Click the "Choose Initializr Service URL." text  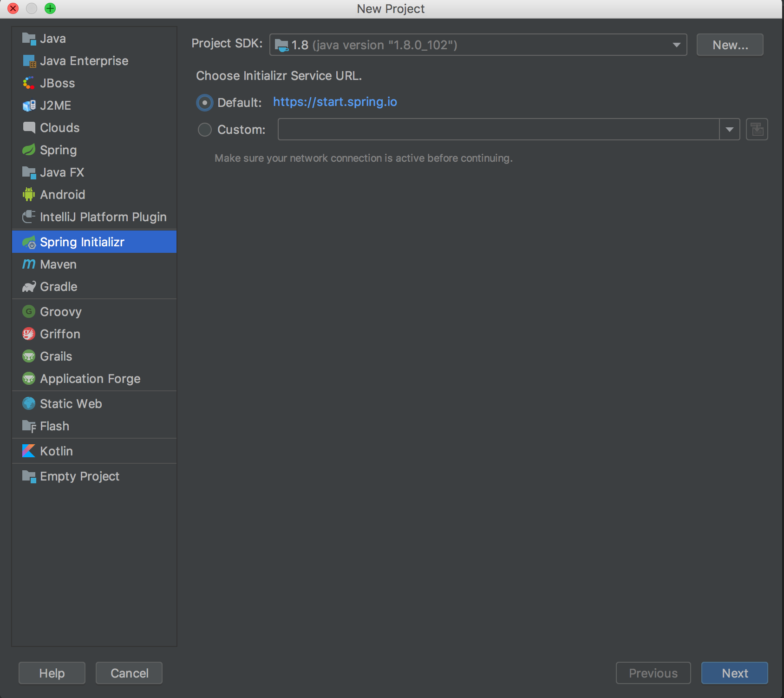[279, 76]
